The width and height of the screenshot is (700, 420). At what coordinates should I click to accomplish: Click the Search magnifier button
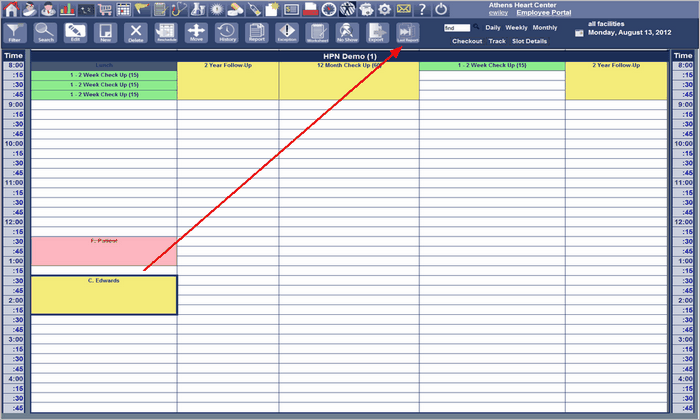click(x=45, y=33)
